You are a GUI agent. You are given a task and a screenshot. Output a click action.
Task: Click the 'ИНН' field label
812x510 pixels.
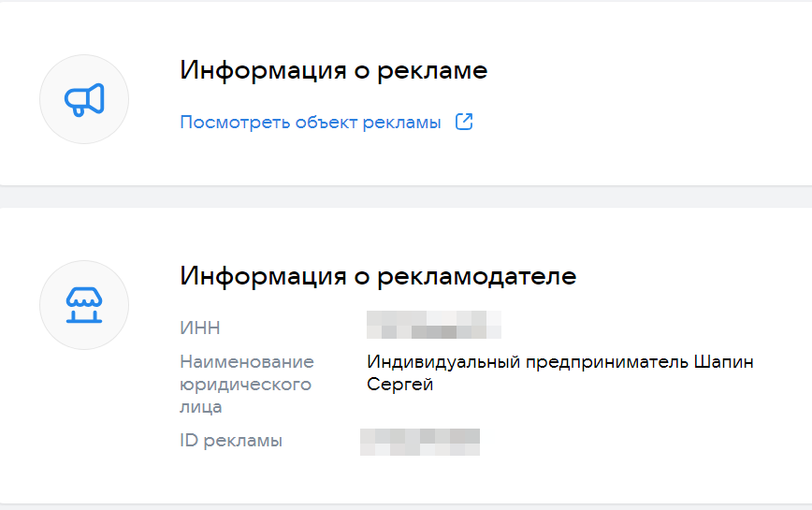click(x=199, y=328)
